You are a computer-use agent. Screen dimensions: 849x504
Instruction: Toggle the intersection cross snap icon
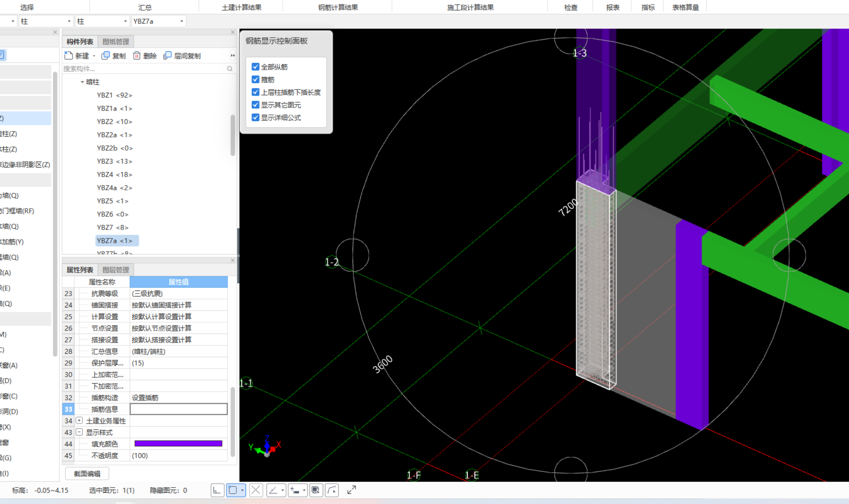pos(256,490)
